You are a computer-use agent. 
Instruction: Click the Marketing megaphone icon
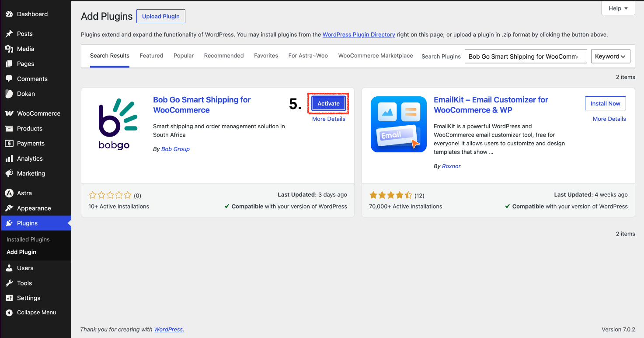(x=9, y=173)
